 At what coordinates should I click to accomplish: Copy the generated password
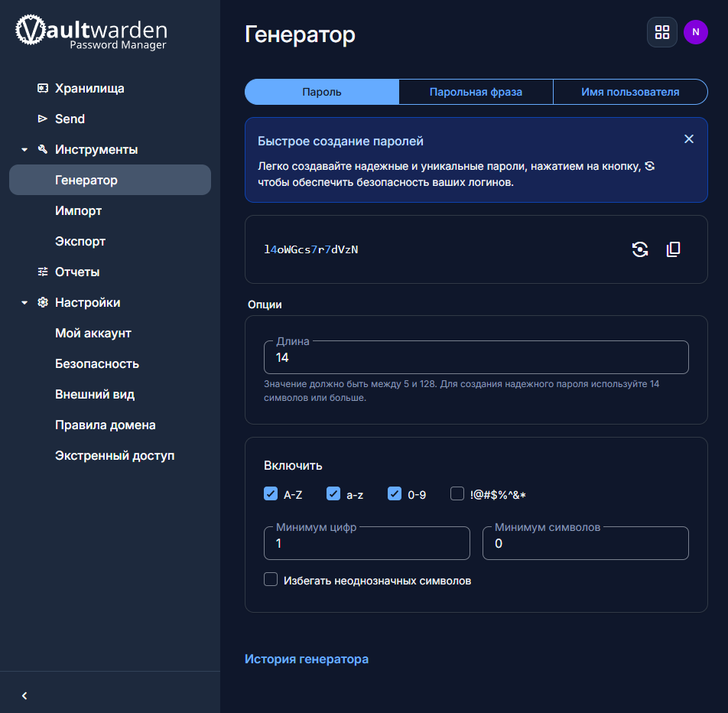[x=673, y=249]
